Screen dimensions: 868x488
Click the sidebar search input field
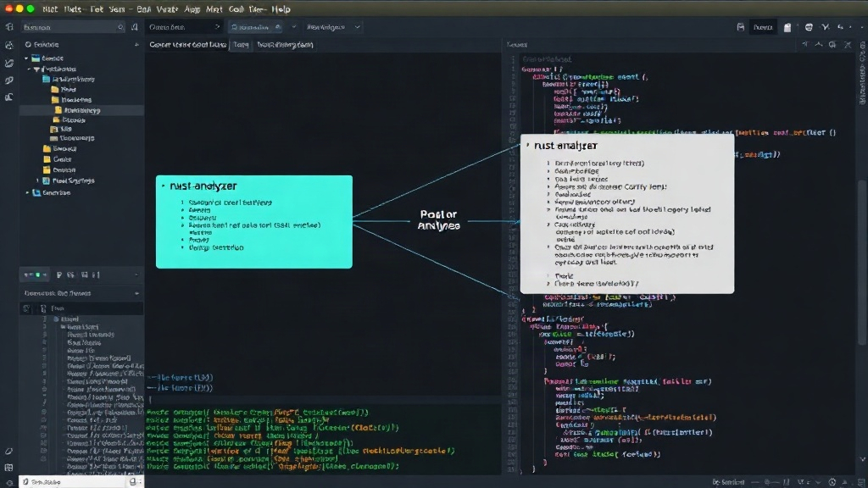73,27
